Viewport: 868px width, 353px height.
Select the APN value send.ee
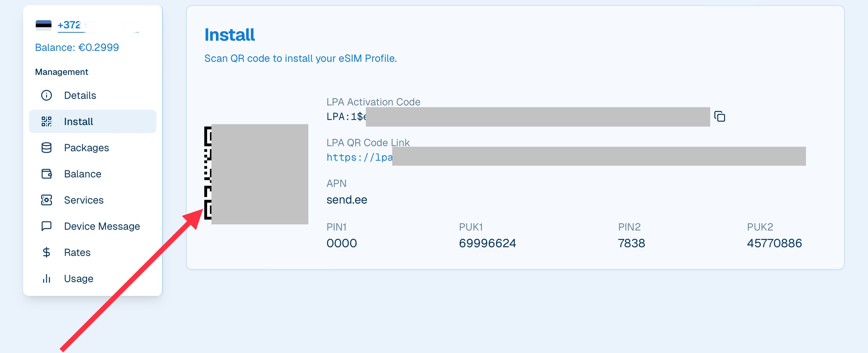click(347, 200)
